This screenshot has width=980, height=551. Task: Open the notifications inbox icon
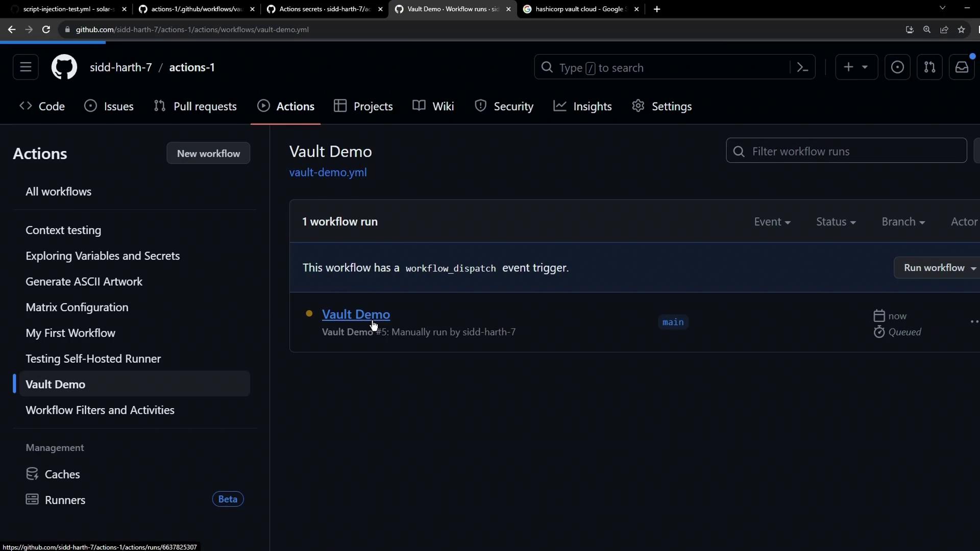[x=962, y=67]
